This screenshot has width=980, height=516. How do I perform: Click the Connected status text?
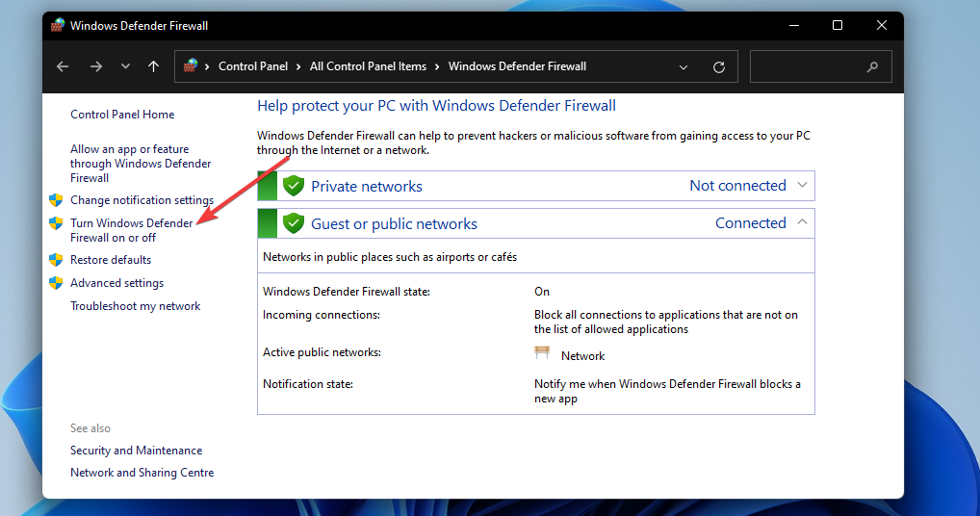click(x=751, y=223)
